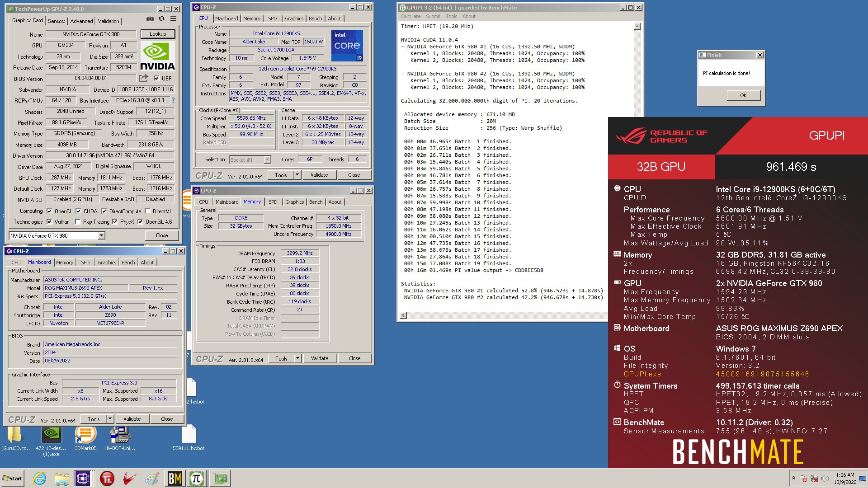Switch to the Sensors tab in GPU-Z

[x=57, y=21]
